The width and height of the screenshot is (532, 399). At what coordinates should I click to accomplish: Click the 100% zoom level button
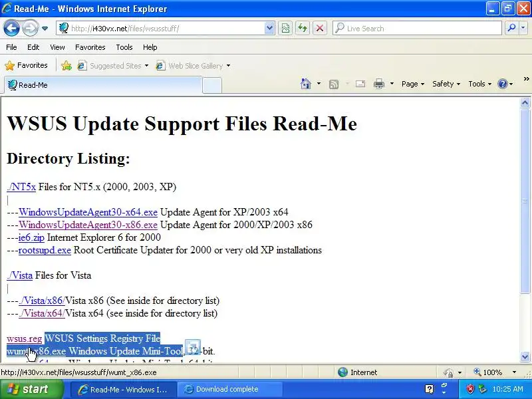pyautogui.click(x=488, y=372)
